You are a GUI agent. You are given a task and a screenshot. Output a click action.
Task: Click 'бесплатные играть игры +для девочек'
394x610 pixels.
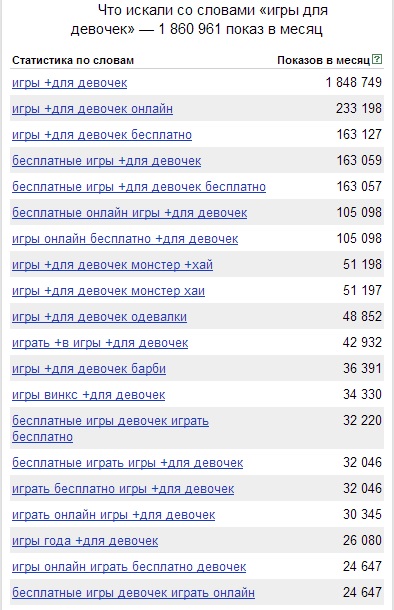click(x=128, y=463)
